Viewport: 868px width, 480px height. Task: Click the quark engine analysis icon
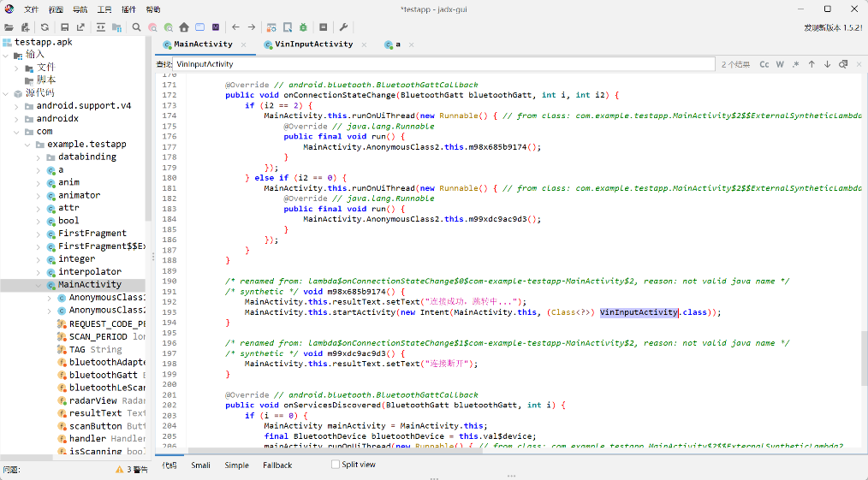[288, 27]
